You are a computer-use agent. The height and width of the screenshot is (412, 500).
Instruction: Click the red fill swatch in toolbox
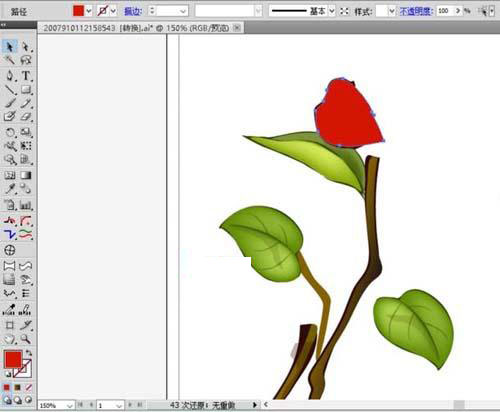13,359
